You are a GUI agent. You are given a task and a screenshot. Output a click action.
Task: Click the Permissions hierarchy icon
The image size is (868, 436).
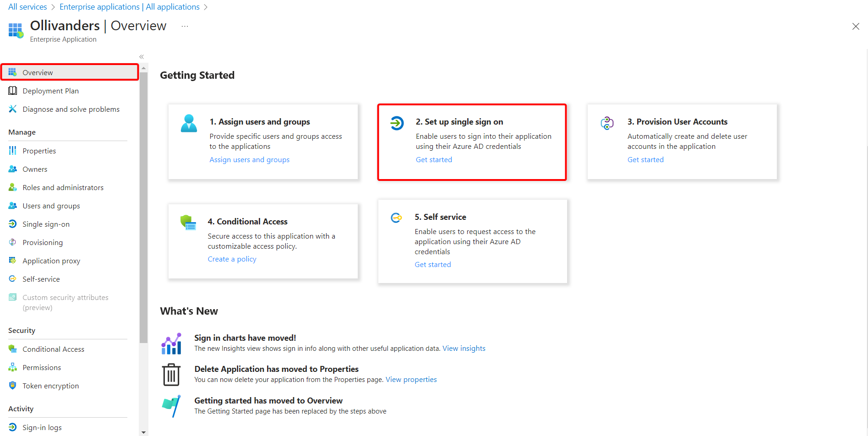(x=12, y=367)
